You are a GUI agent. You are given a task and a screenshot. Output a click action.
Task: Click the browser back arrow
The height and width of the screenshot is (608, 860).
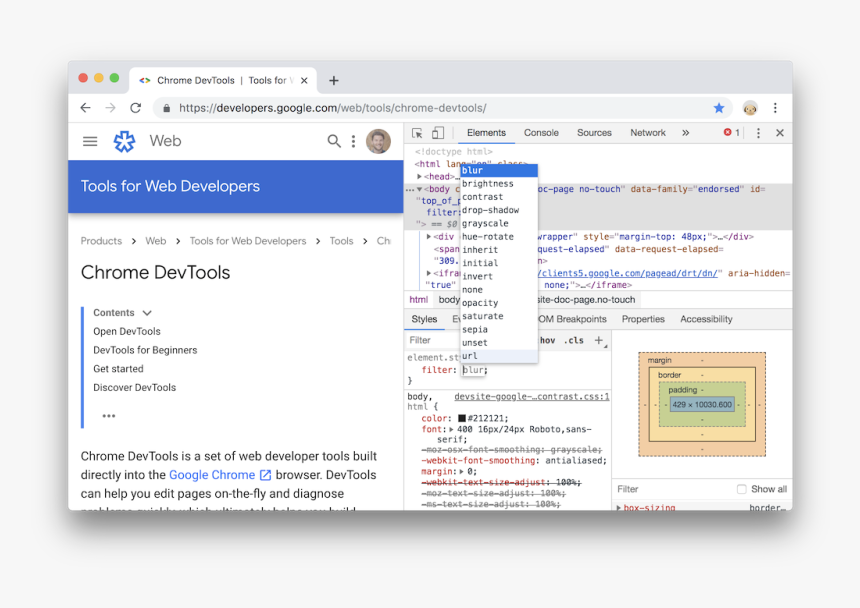click(x=86, y=108)
